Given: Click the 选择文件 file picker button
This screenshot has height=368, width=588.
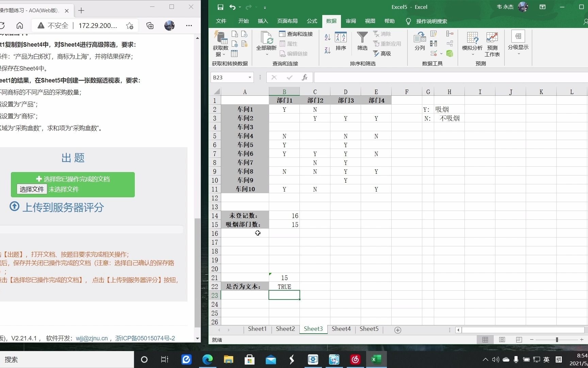Looking at the screenshot, I should [x=32, y=189].
